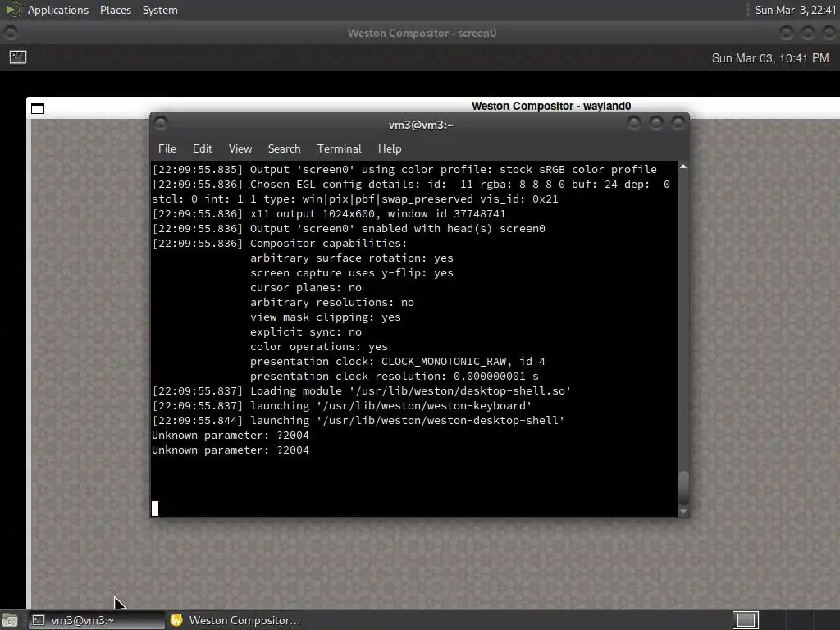The image size is (840, 630).
Task: Open the terminal Edit menu
Action: click(202, 149)
